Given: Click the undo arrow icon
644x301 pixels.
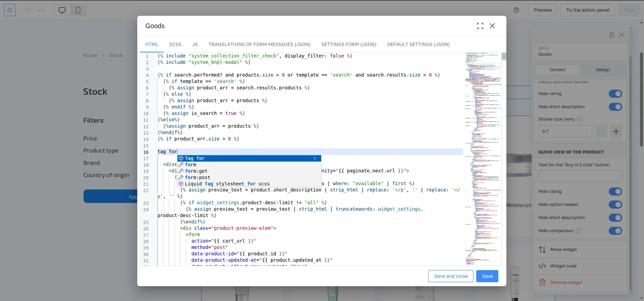Looking at the screenshot, I should 28,10.
